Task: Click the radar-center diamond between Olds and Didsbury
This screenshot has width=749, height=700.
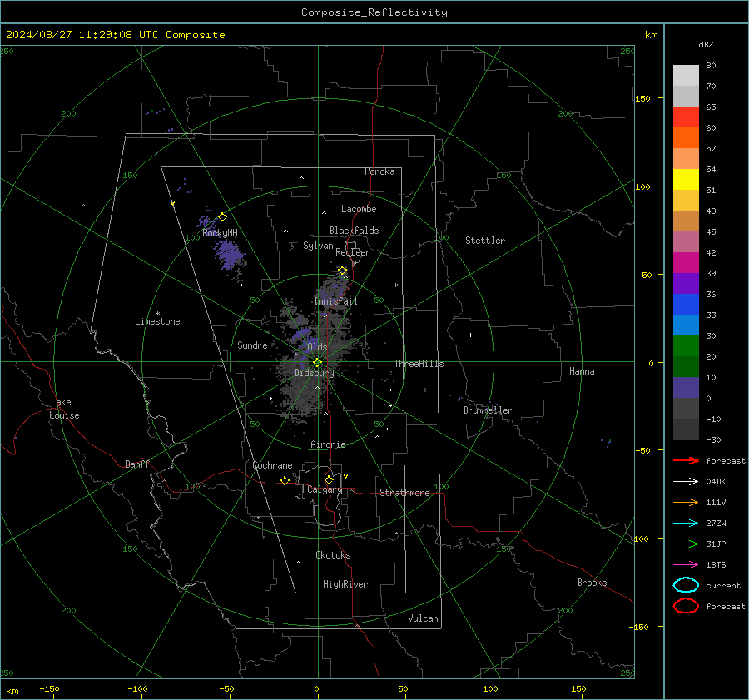Action: (x=317, y=363)
